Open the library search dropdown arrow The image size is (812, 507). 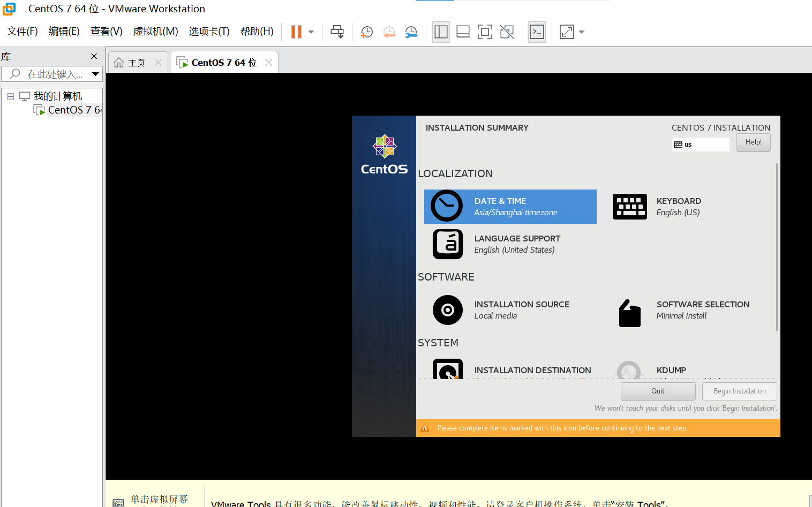96,74
